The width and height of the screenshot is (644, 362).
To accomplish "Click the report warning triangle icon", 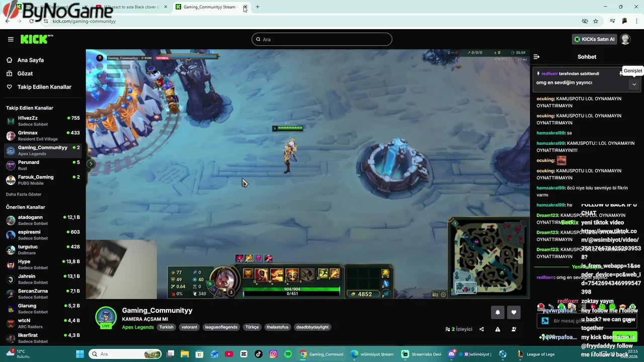I will pos(498,329).
